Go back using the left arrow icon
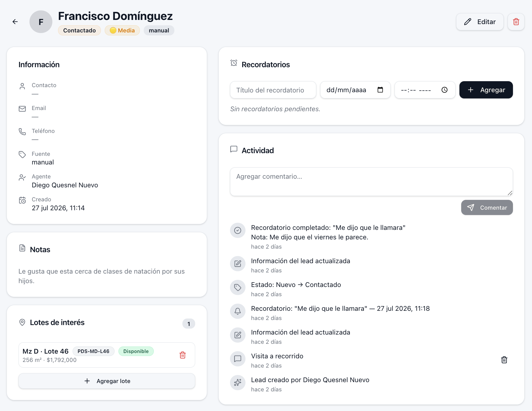 [15, 22]
